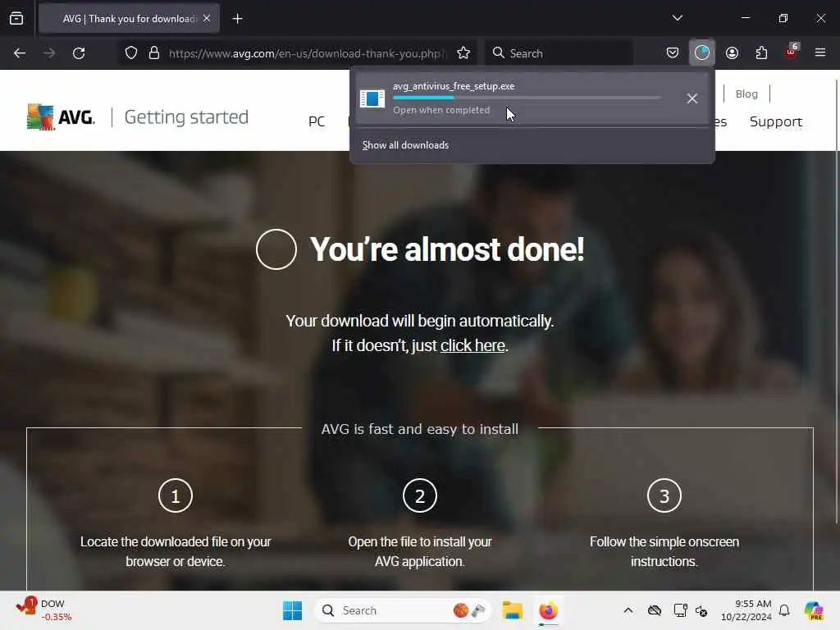Open the clock showing 9:55 AM
This screenshot has width=840, height=630.
pos(746,610)
